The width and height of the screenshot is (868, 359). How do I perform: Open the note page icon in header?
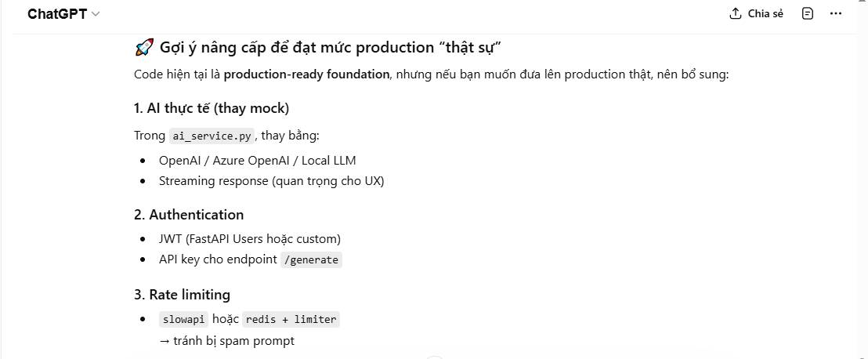click(808, 14)
